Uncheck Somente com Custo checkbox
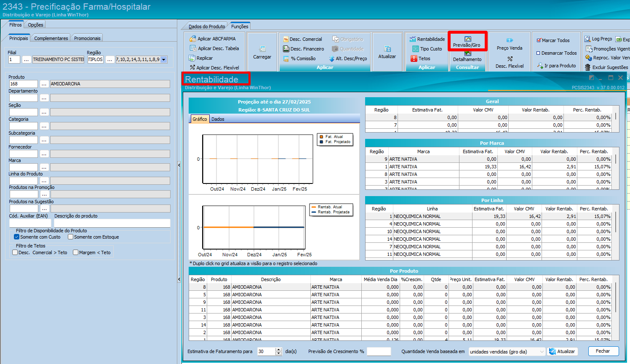Image resolution: width=630 pixels, height=364 pixels. pyautogui.click(x=17, y=237)
